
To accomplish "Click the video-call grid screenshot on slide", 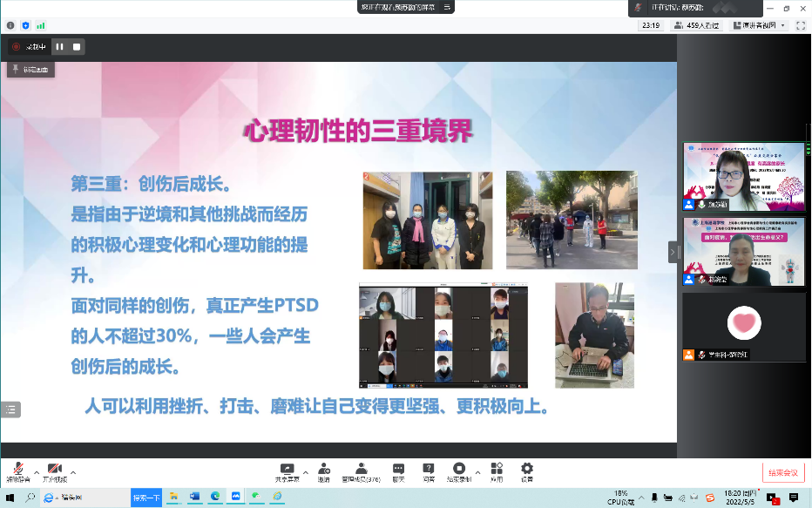I will click(443, 335).
